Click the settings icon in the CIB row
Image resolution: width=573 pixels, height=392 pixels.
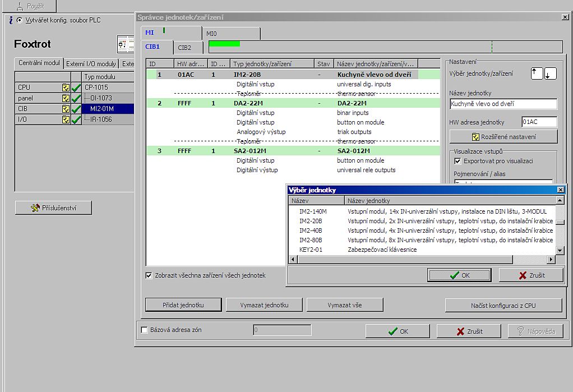(66, 109)
